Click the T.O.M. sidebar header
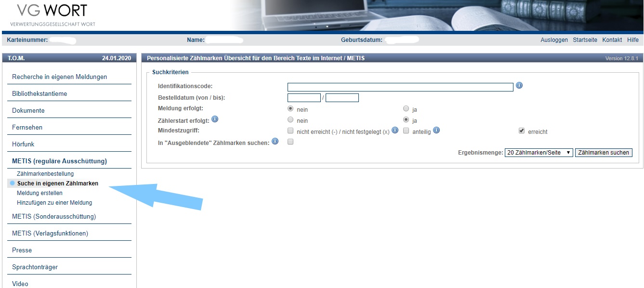This screenshot has width=644, height=288. [69, 58]
